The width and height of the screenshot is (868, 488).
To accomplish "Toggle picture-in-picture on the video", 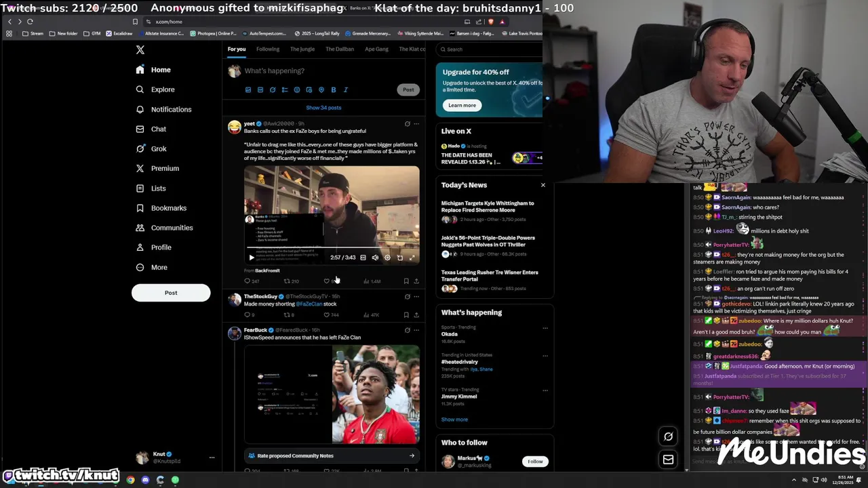I will click(x=399, y=258).
